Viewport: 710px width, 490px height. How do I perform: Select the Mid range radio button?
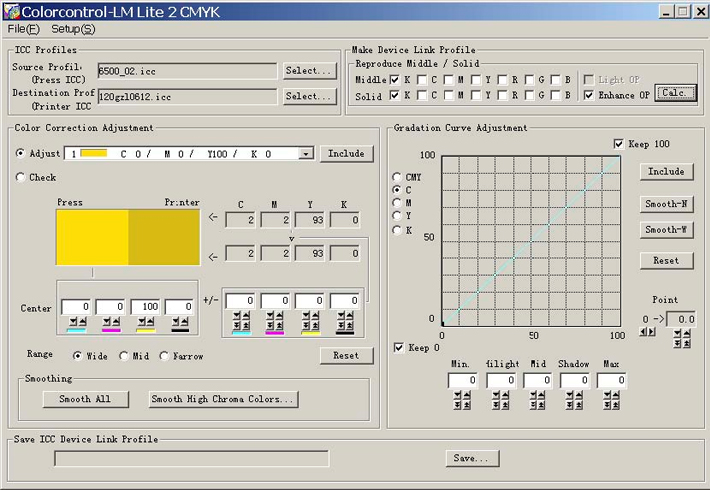(x=124, y=356)
